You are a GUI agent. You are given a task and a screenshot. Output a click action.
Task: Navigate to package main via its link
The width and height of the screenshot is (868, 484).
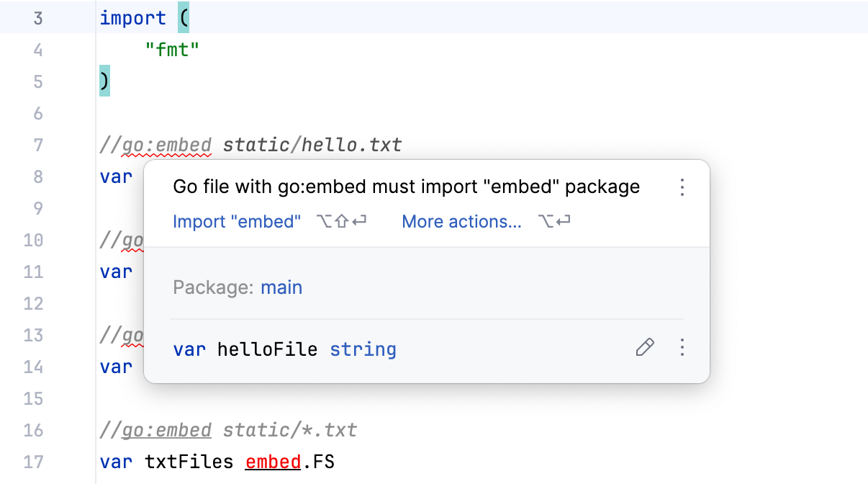[281, 287]
